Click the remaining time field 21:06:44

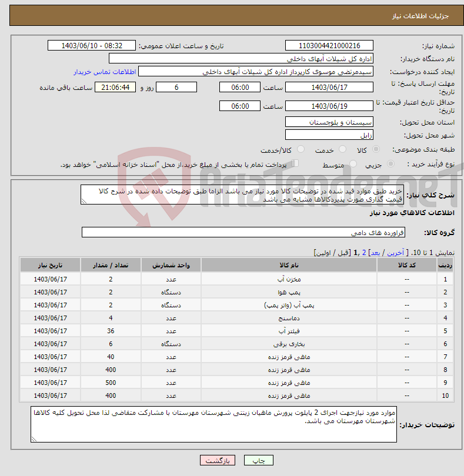coord(115,87)
